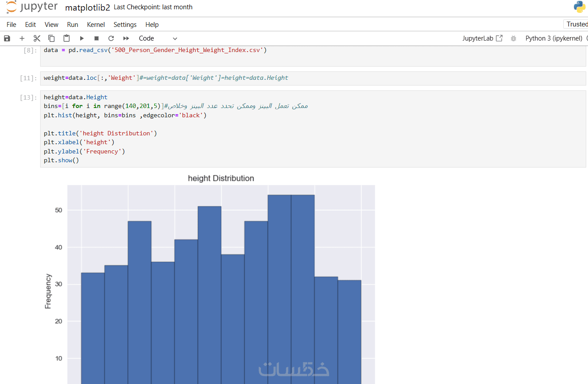Interrupt the kernel with the stop icon

click(97, 38)
